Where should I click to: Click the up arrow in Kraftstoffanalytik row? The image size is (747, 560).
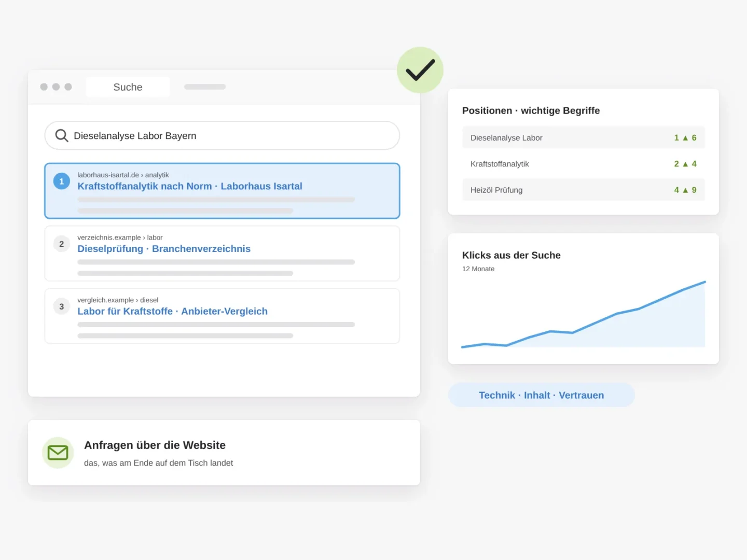click(685, 164)
